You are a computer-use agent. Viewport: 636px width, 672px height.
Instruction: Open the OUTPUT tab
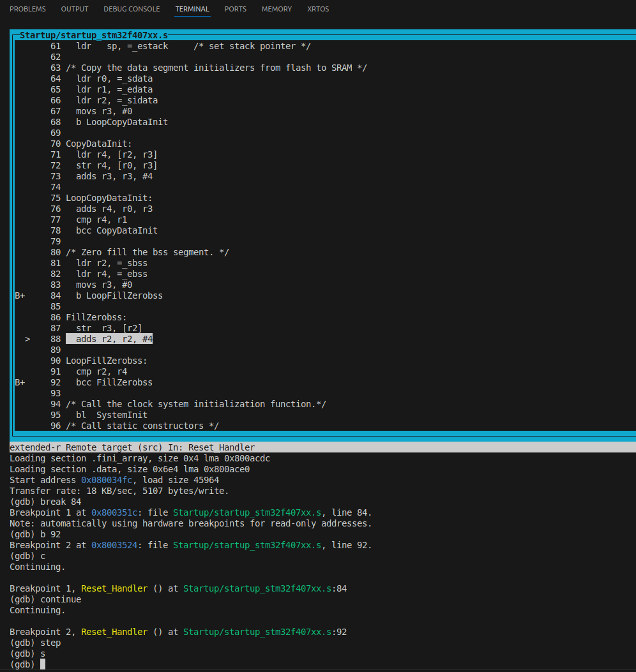pos(74,9)
